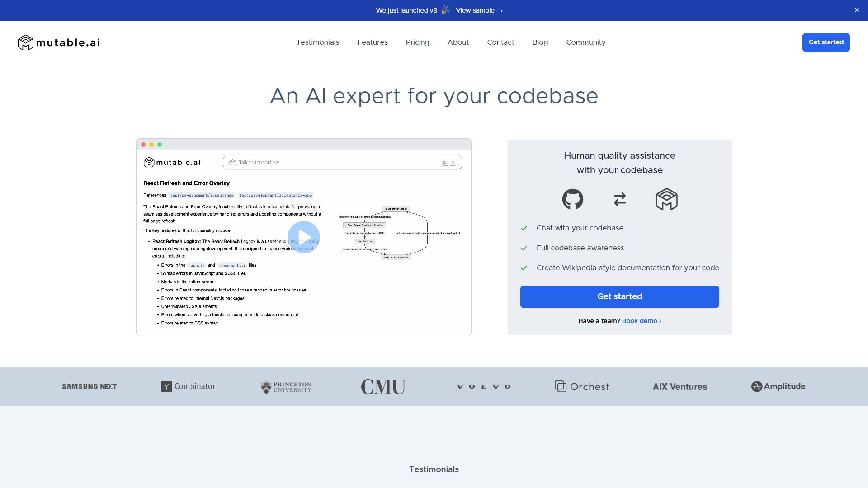Image resolution: width=868 pixels, height=488 pixels.
Task: Navigate to the Blog section
Action: (540, 42)
